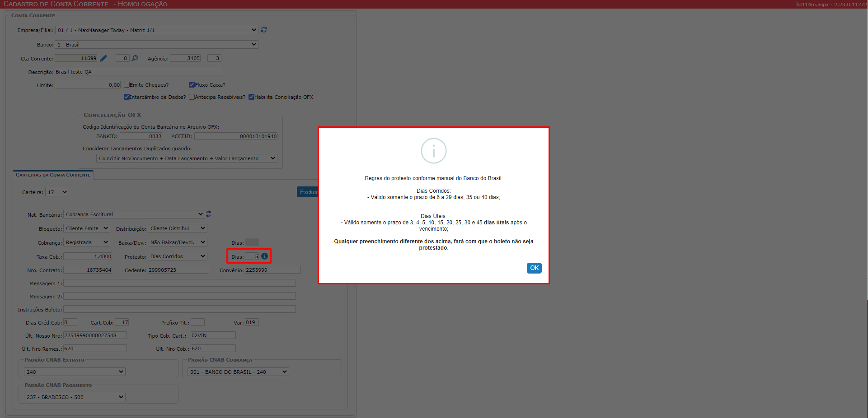The height and width of the screenshot is (418, 868).
Task: Click the Mensagem 1 field
Action: point(179,283)
